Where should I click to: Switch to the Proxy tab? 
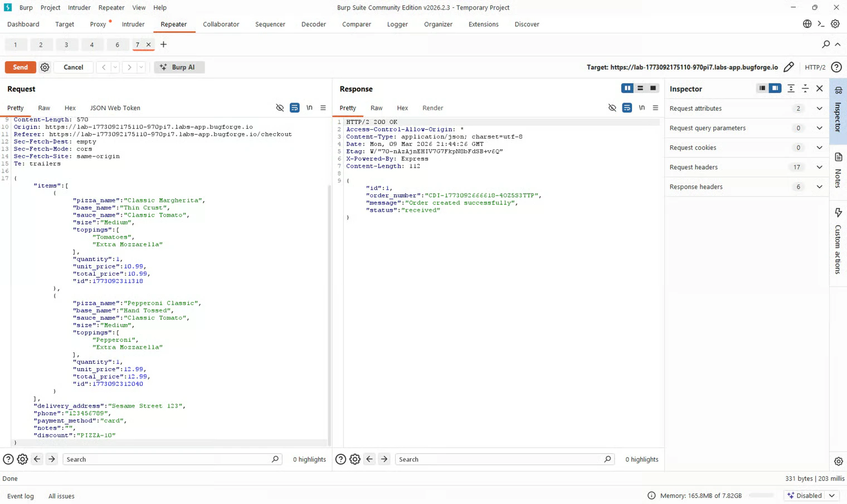98,25
